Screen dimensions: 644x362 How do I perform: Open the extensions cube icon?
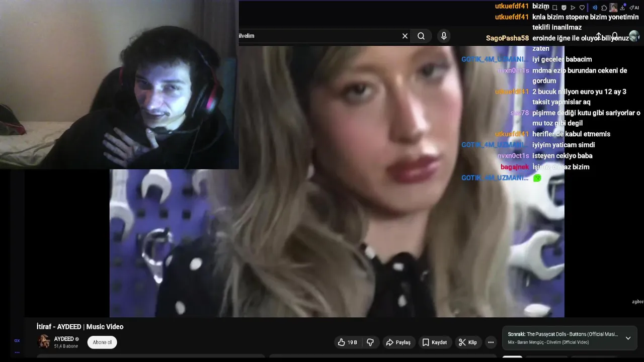pyautogui.click(x=604, y=8)
